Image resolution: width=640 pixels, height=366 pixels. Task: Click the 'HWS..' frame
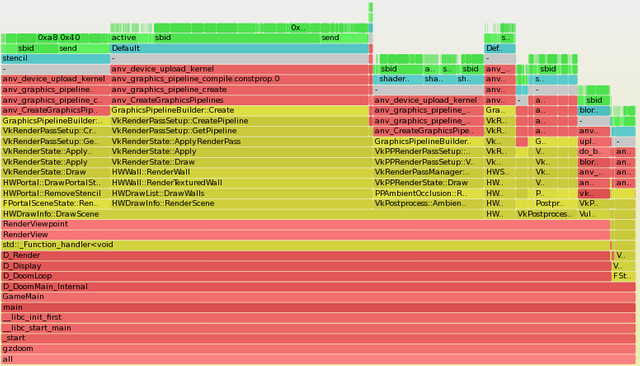[x=500, y=172]
